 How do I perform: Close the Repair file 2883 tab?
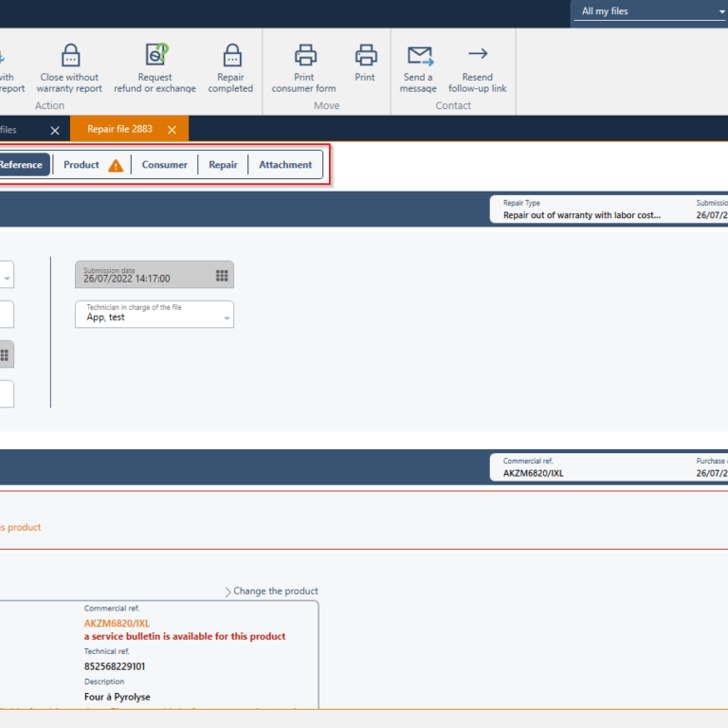click(x=172, y=130)
